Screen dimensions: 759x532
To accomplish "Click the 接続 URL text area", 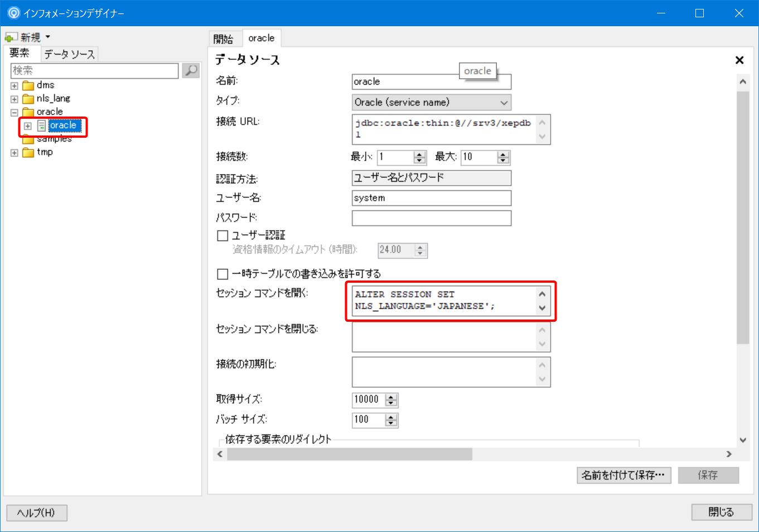I will 451,129.
